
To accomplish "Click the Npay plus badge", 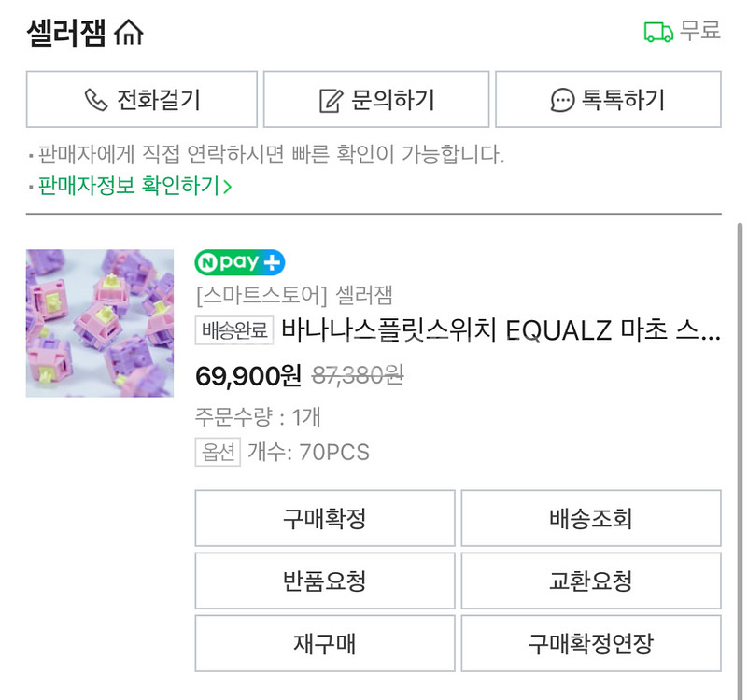I will 240,263.
